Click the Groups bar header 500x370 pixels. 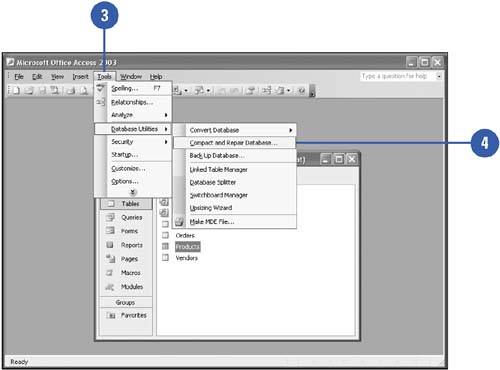tap(126, 302)
